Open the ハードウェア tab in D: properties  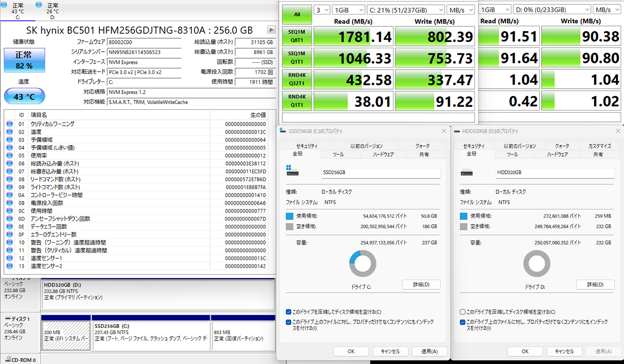557,154
